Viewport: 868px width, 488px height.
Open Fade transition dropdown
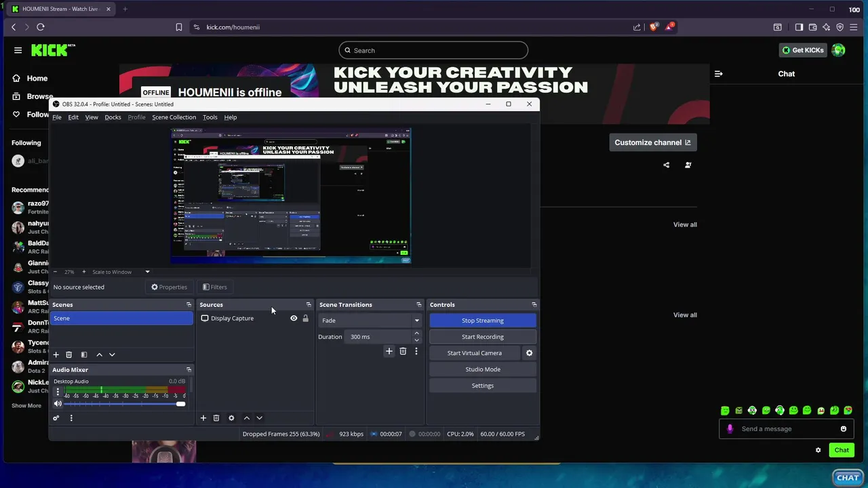(370, 321)
